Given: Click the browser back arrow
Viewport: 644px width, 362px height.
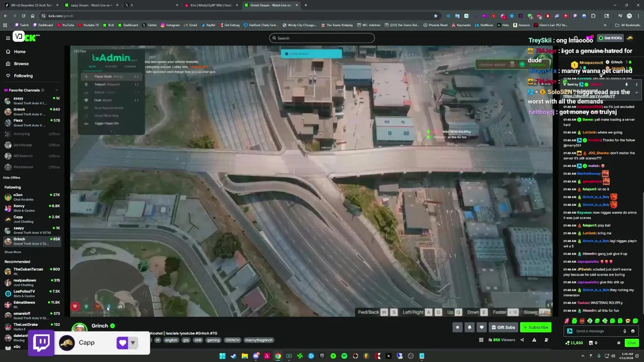Looking at the screenshot, I should coord(6,16).
